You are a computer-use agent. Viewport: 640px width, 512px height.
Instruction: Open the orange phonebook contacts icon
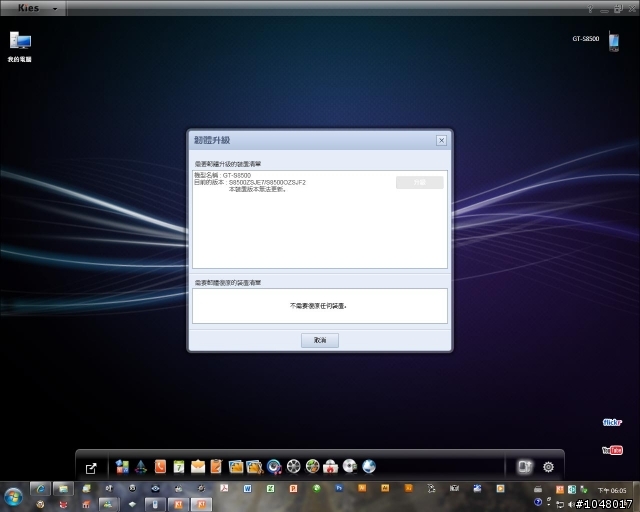click(x=160, y=466)
